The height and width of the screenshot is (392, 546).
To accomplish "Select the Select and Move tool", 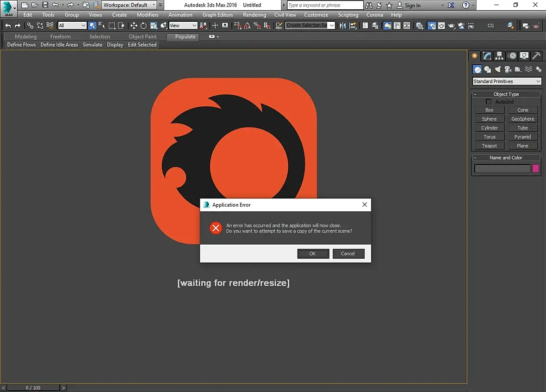I will (134, 25).
